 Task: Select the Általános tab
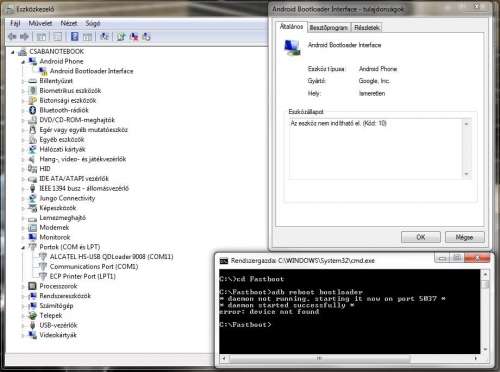[291, 27]
